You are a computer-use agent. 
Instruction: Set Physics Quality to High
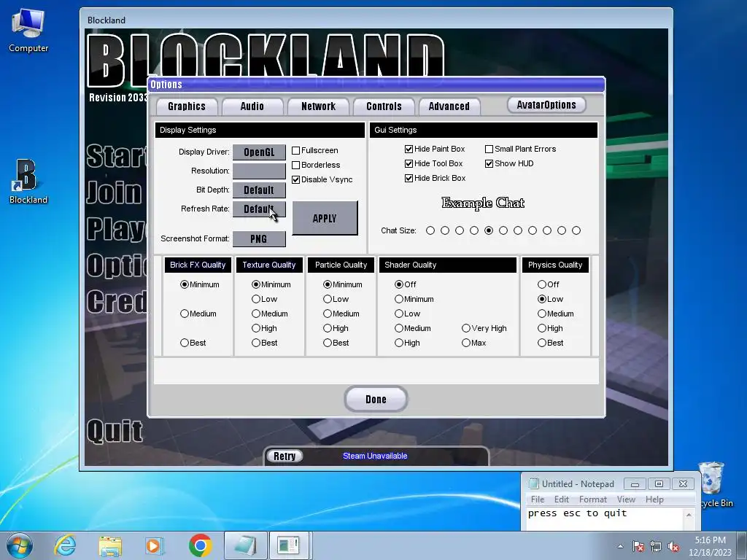pyautogui.click(x=542, y=328)
